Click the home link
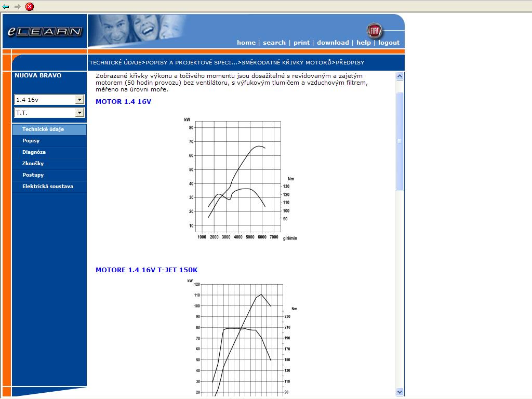532x399 pixels. [x=246, y=43]
